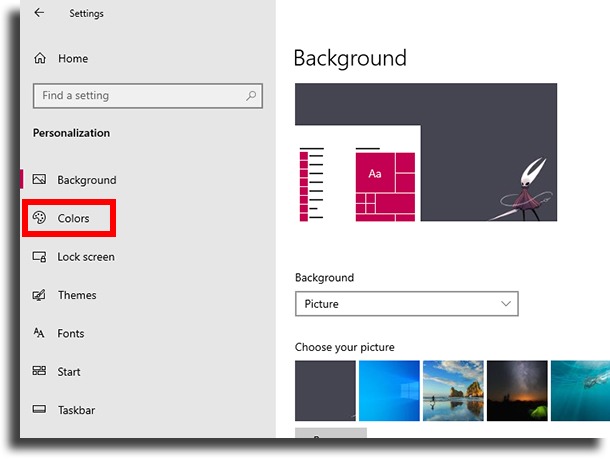Click the Colors palette icon
The height and width of the screenshot is (460, 610).
pyautogui.click(x=39, y=218)
